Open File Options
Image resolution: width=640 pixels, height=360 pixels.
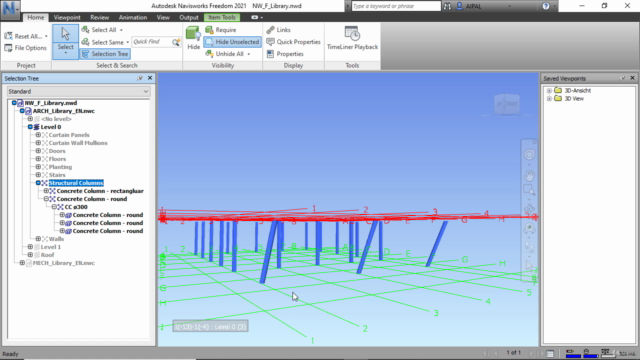point(25,48)
